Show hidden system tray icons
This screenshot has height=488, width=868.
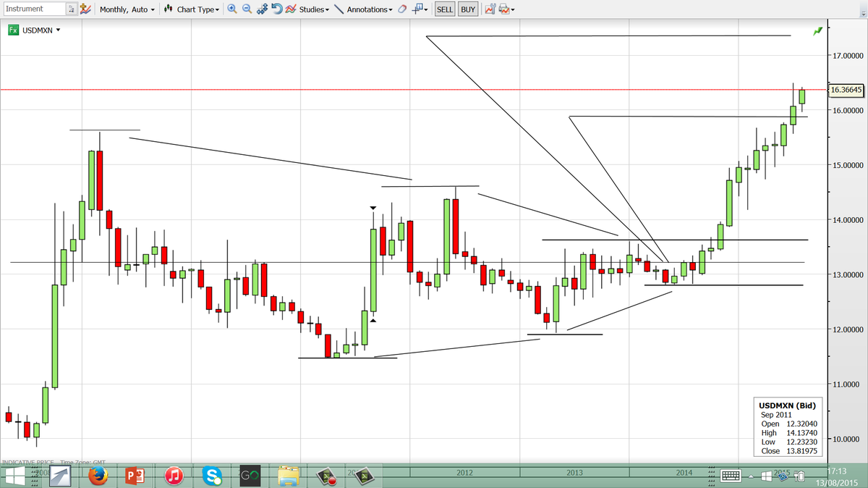(x=752, y=476)
